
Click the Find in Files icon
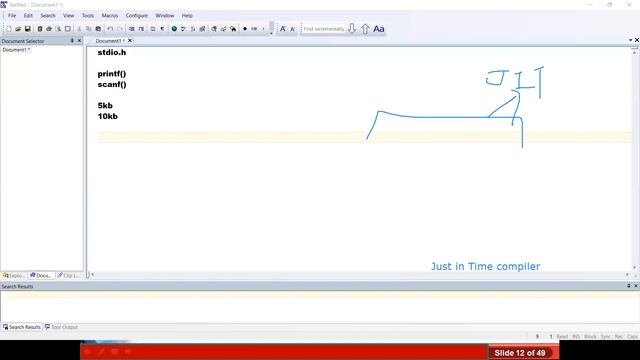233,29
